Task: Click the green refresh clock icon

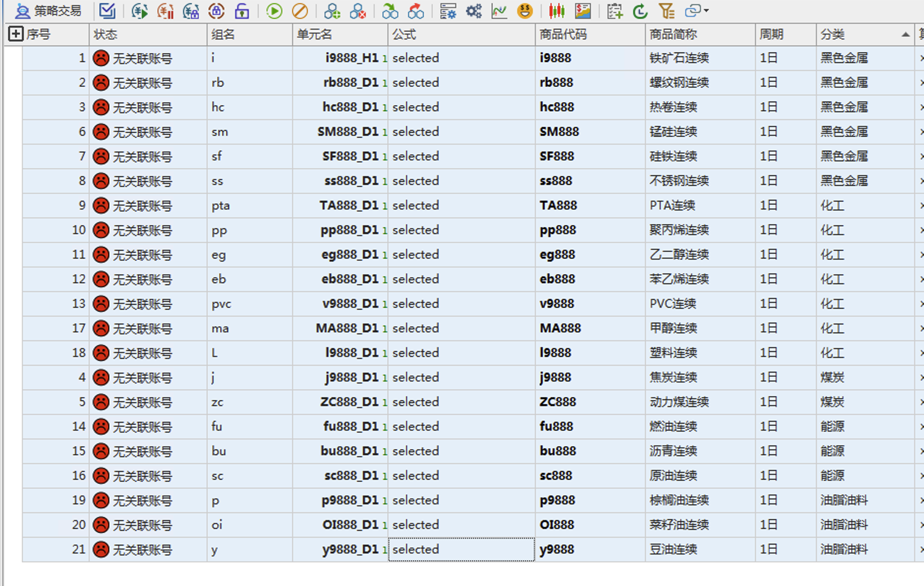Action: pyautogui.click(x=640, y=10)
